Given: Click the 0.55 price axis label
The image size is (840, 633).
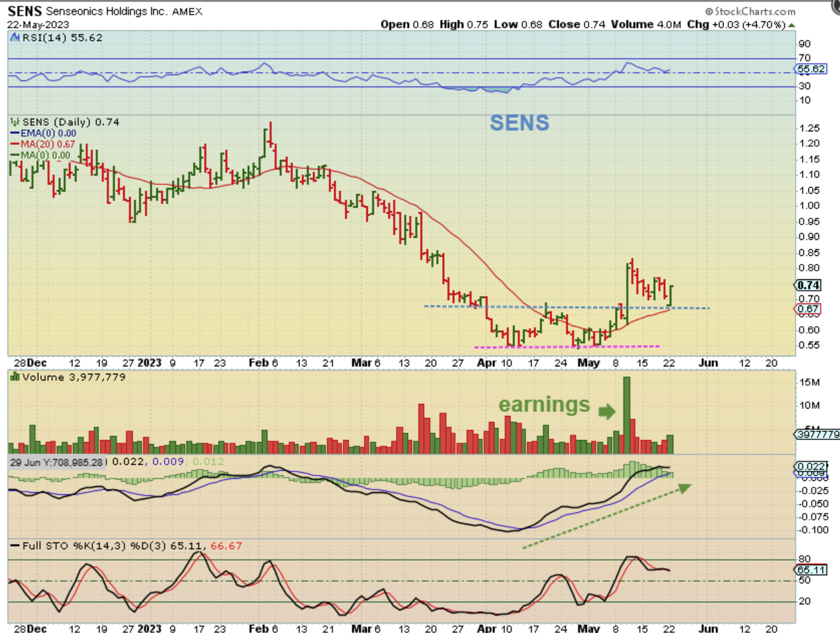Looking at the screenshot, I should tap(811, 346).
